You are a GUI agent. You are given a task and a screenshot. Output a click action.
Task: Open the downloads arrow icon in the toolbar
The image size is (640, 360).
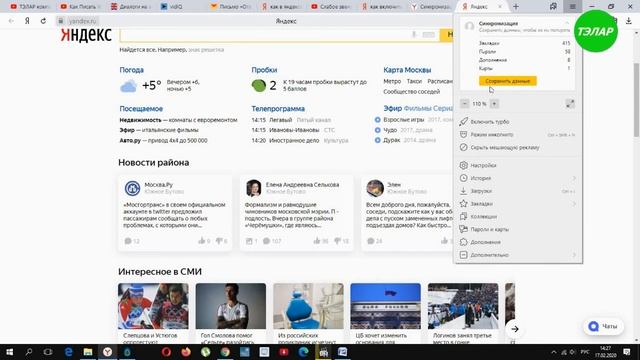(629, 21)
